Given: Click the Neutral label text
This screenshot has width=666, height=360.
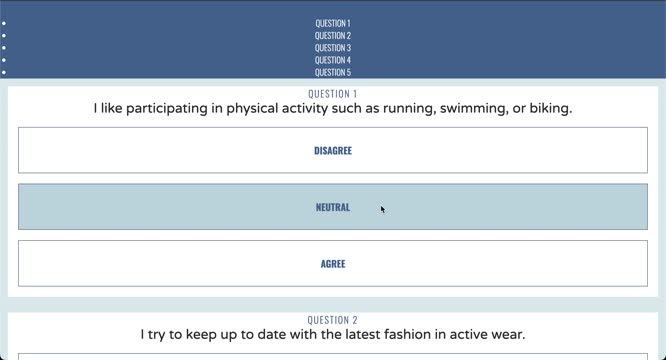Looking at the screenshot, I should 333,207.
